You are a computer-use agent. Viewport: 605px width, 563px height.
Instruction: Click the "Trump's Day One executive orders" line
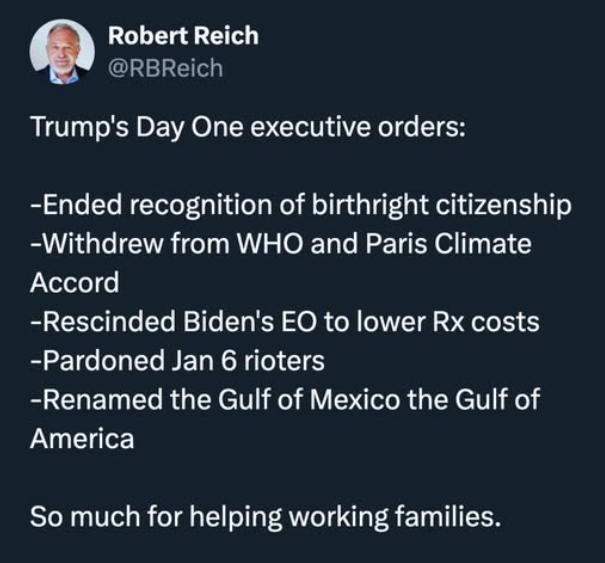click(248, 128)
